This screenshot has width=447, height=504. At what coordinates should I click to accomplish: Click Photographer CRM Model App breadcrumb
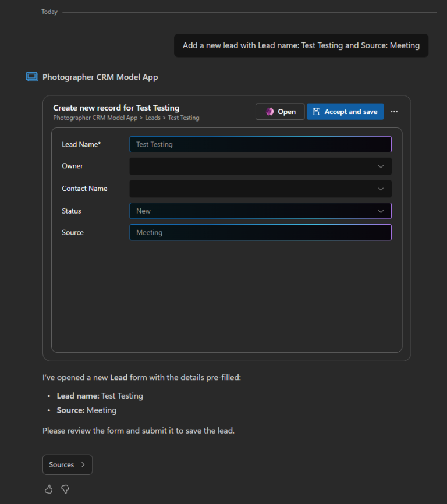click(95, 118)
